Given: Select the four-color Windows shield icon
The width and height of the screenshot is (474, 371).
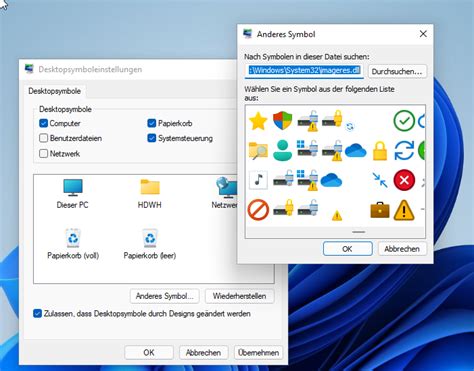Looking at the screenshot, I should (x=283, y=121).
